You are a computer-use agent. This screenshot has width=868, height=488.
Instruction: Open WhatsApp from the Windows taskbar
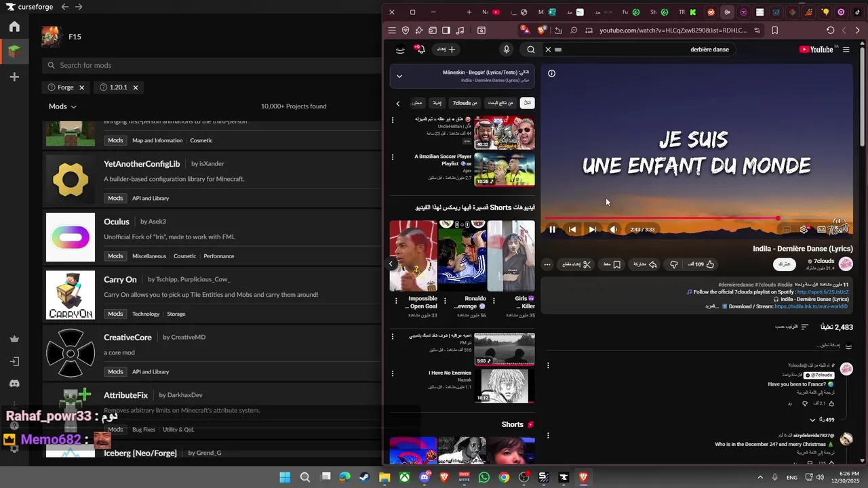pyautogui.click(x=484, y=477)
